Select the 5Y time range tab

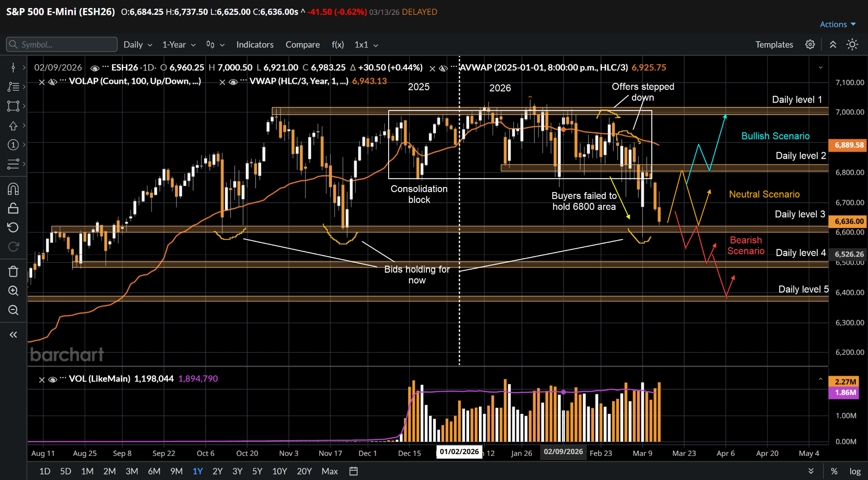click(x=257, y=471)
